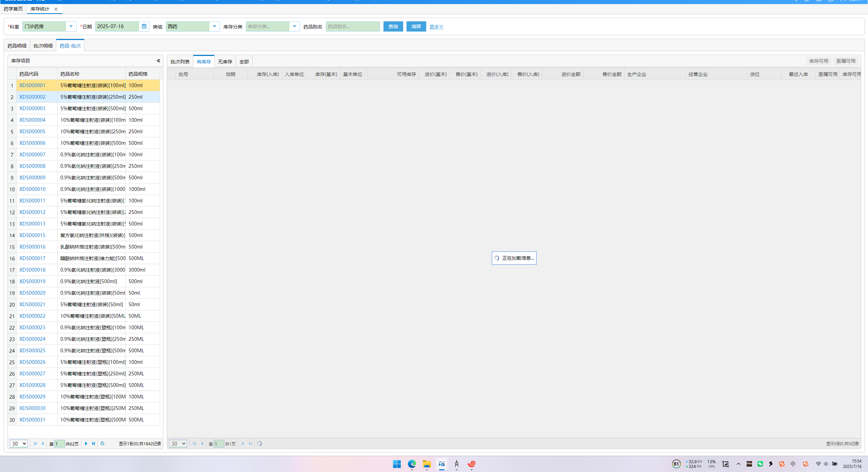This screenshot has height=472, width=868.
Task: Expand the 科室 dropdown
Action: [x=71, y=26]
